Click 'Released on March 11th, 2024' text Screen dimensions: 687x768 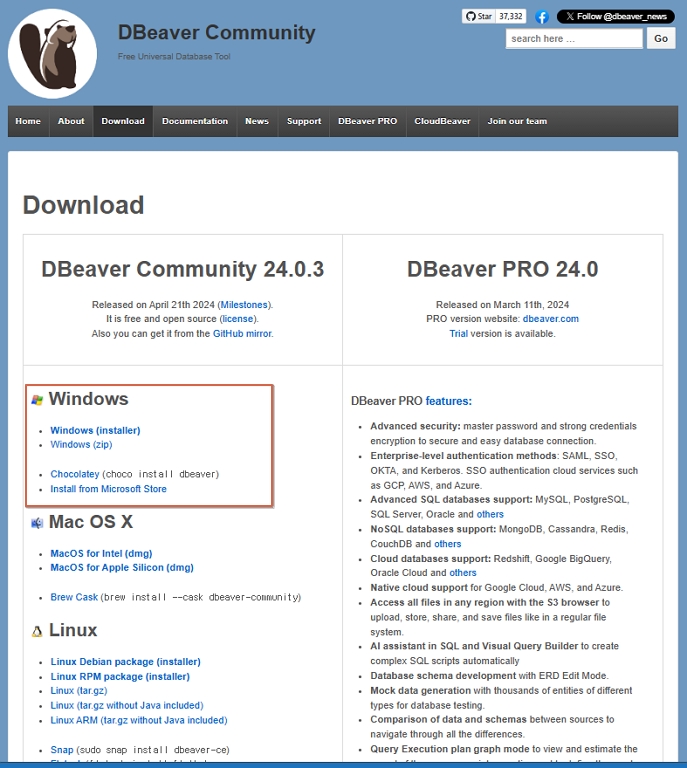[x=502, y=305]
